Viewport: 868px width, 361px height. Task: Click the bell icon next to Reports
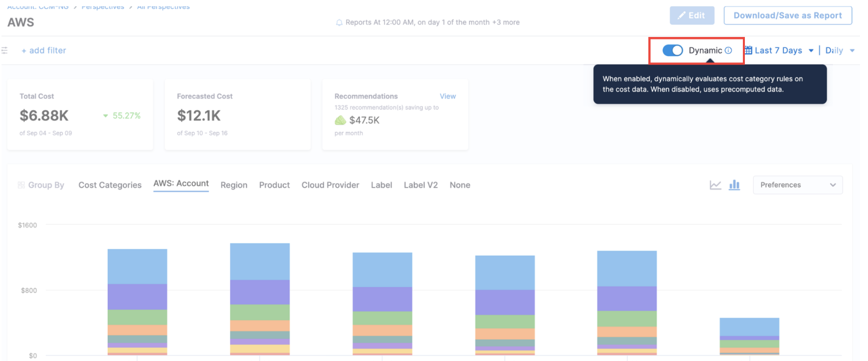tap(339, 22)
